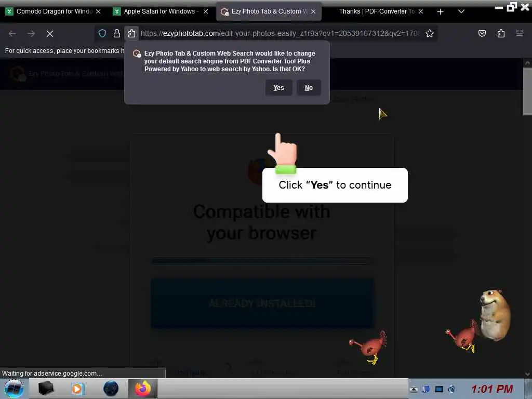Viewport: 532px width, 399px height.
Task: Expand the list all tabs dropdown
Action: click(x=461, y=11)
